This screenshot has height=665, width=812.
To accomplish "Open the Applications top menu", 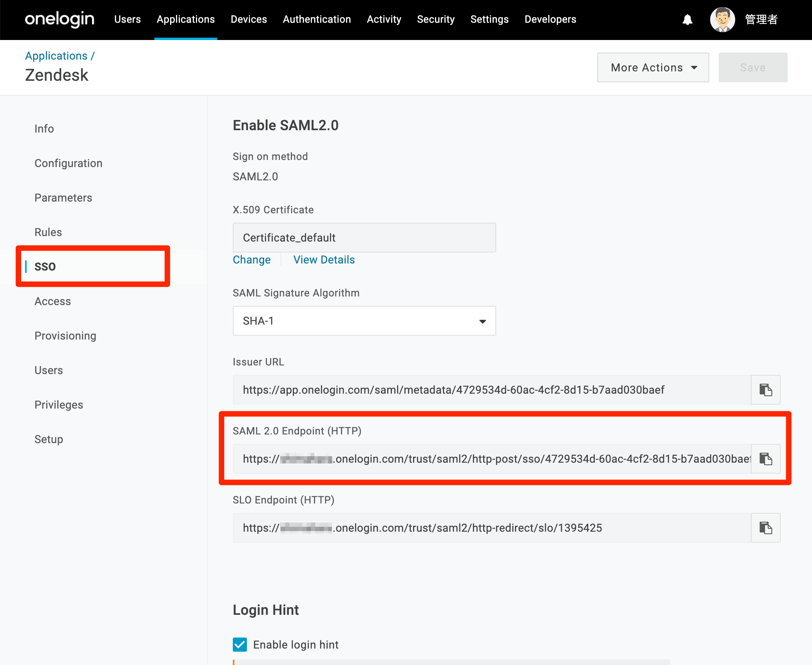I will [186, 19].
